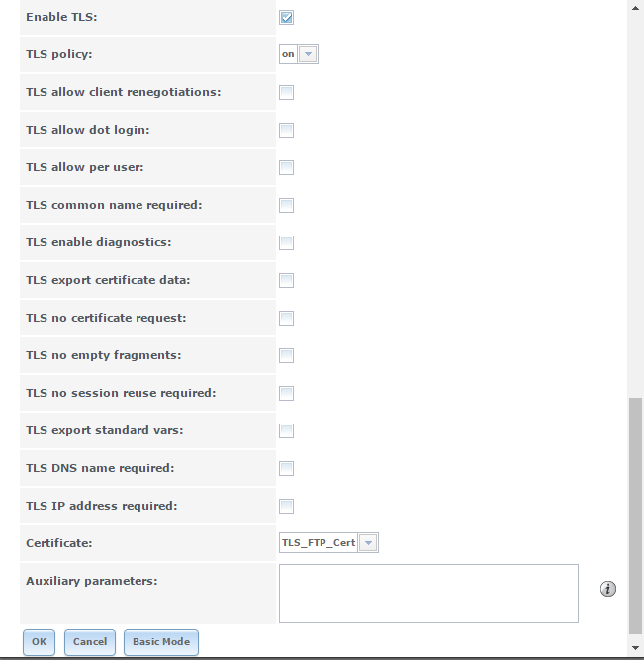The height and width of the screenshot is (660, 644).
Task: Enable TLS DNS name required
Action: tap(286, 468)
